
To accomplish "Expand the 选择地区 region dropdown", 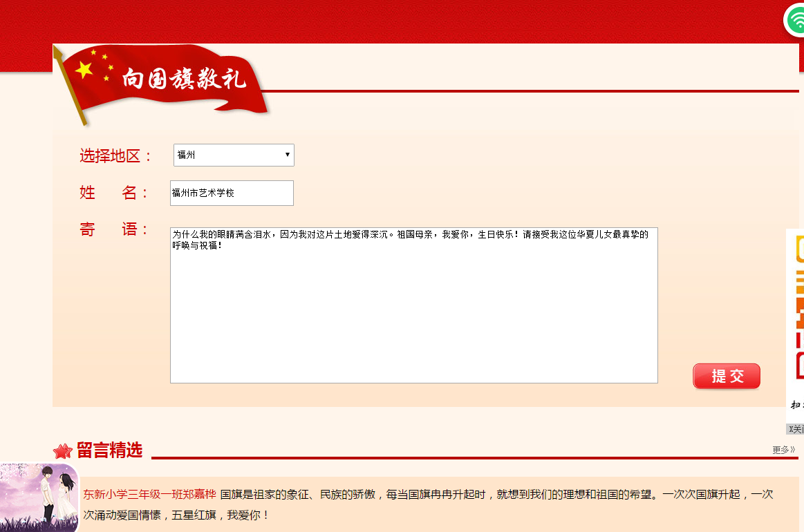I will (233, 155).
